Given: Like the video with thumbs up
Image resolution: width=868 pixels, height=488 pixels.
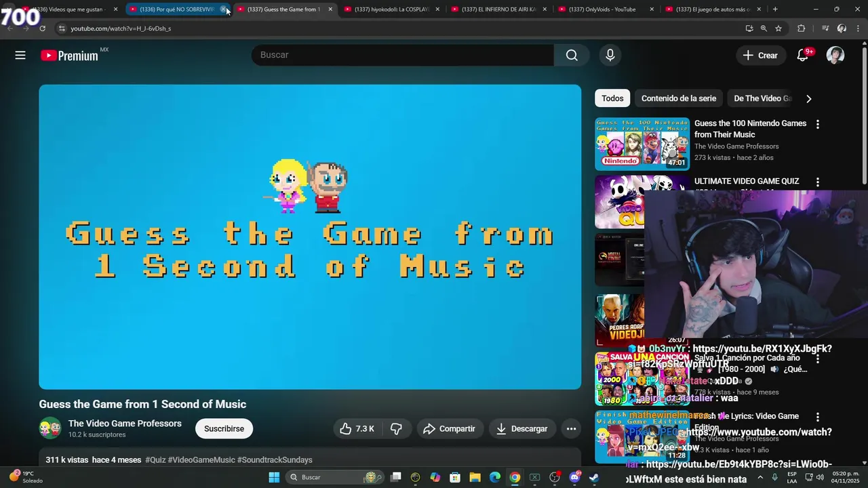Looking at the screenshot, I should [x=357, y=428].
